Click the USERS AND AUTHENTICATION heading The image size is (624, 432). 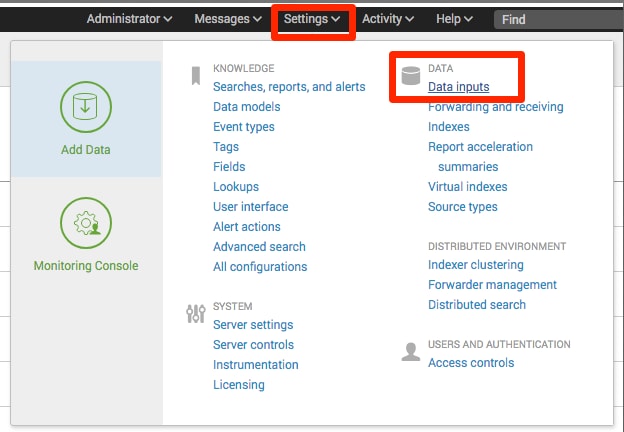pos(499,344)
